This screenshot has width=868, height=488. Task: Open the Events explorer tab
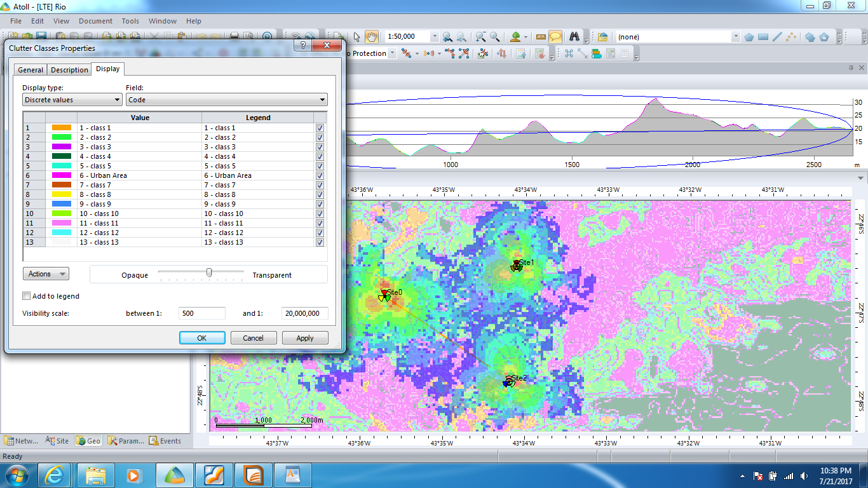tap(165, 441)
